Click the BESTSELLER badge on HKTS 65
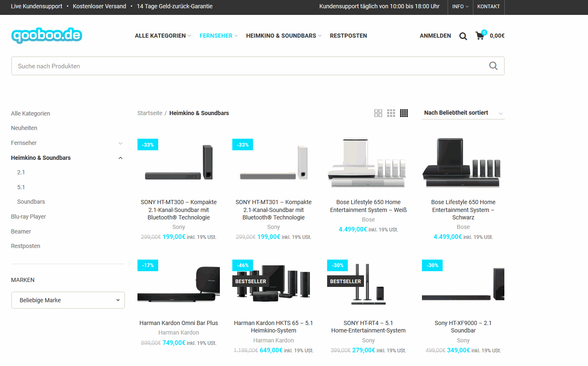Screen dimensions: 588x366 pos(251,282)
